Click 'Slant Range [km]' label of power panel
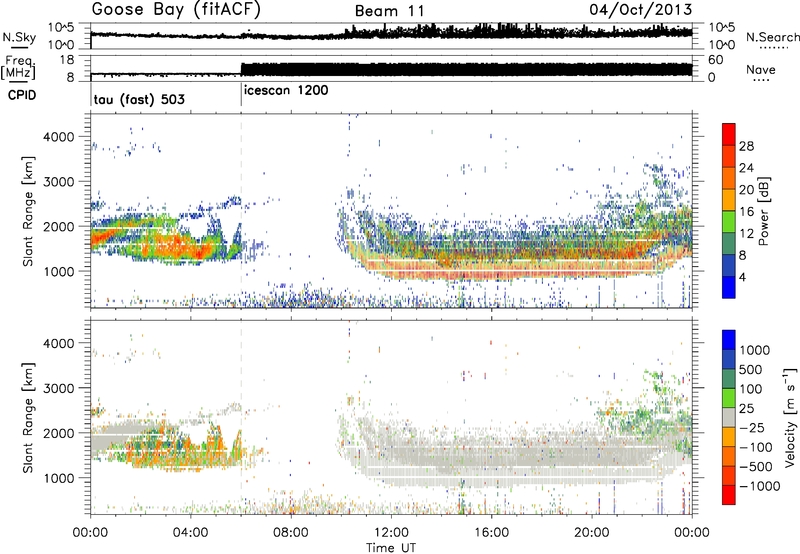800x554 pixels. (x=27, y=211)
